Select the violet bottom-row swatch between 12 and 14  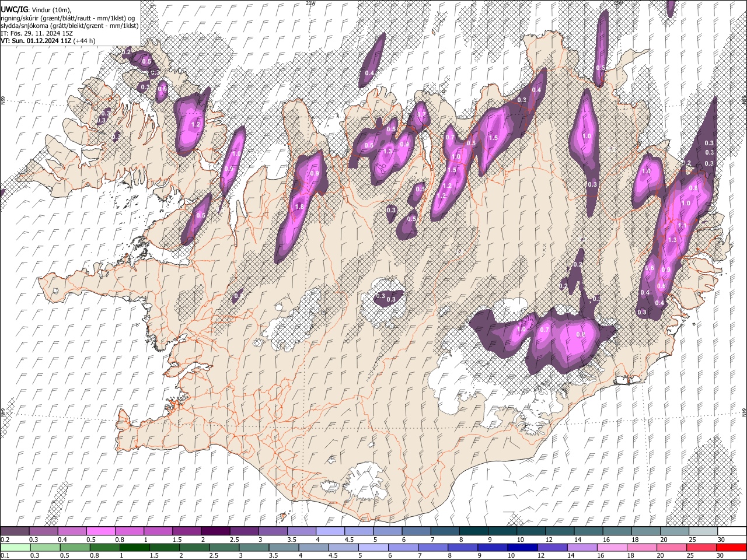tap(551, 547)
